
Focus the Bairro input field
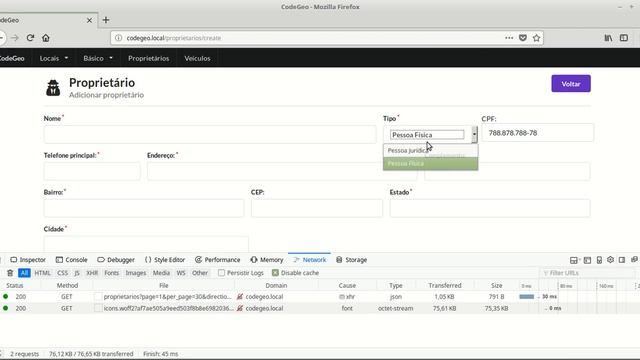pyautogui.click(x=144, y=208)
